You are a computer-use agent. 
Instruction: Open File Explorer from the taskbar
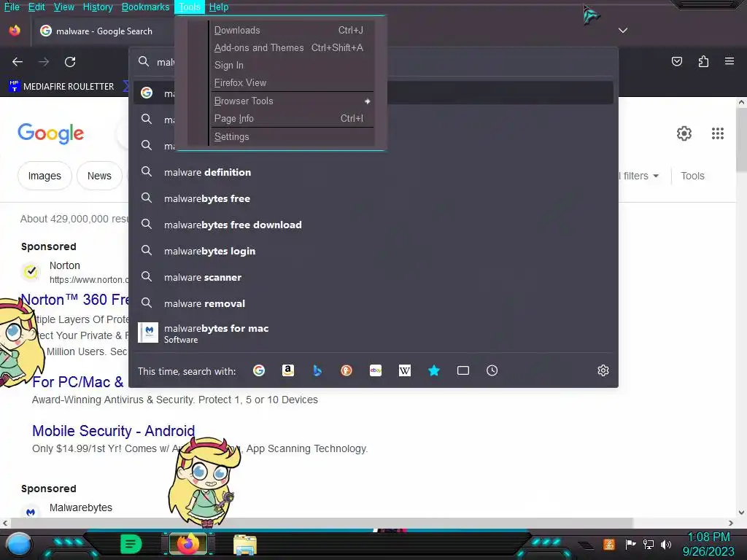point(245,545)
